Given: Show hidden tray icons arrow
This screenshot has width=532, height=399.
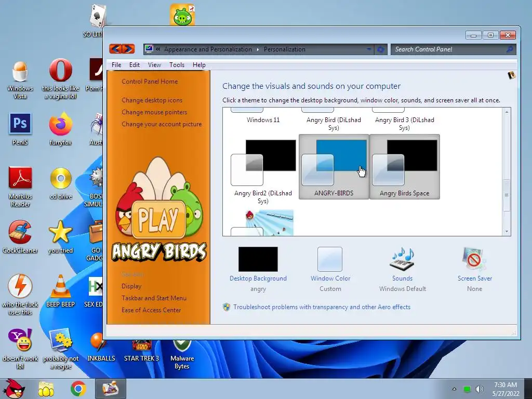Looking at the screenshot, I should (454, 389).
